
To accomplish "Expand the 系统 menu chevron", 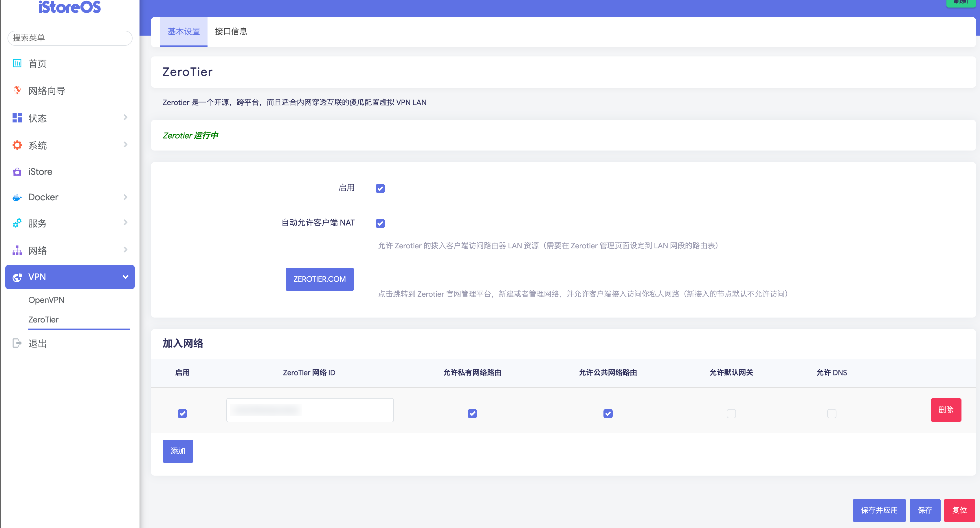I will click(x=126, y=144).
